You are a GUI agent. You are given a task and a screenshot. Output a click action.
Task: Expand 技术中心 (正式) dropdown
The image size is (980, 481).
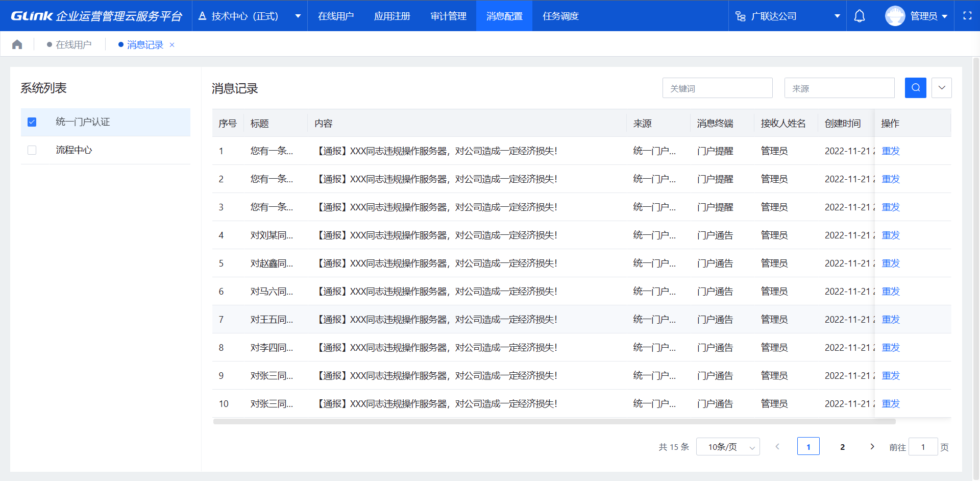point(298,16)
